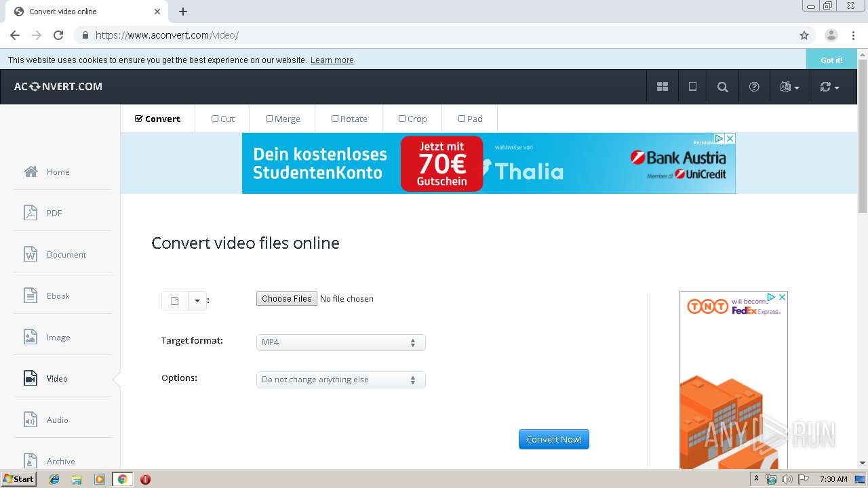Screen dimensions: 868x488
Task: Accept cookies with Got it!
Action: [x=831, y=60]
